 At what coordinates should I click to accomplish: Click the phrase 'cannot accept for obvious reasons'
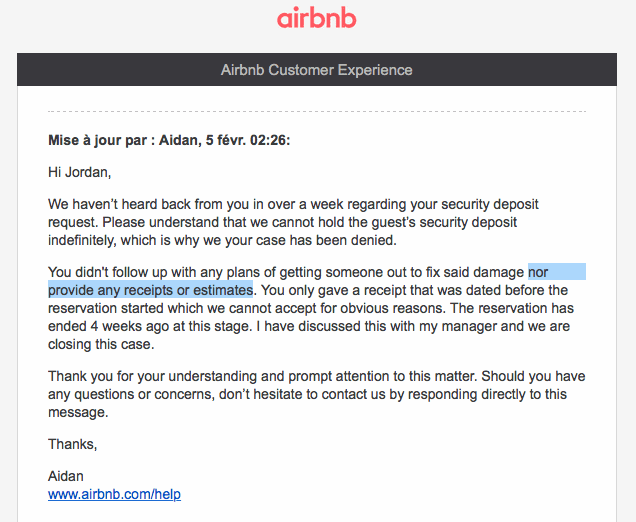(337, 308)
